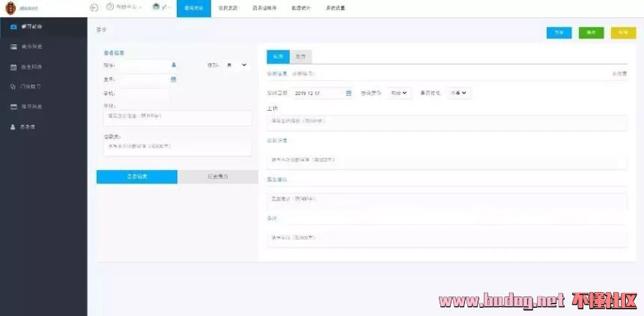Click the visit date field showing 2019-12-17

(323, 94)
